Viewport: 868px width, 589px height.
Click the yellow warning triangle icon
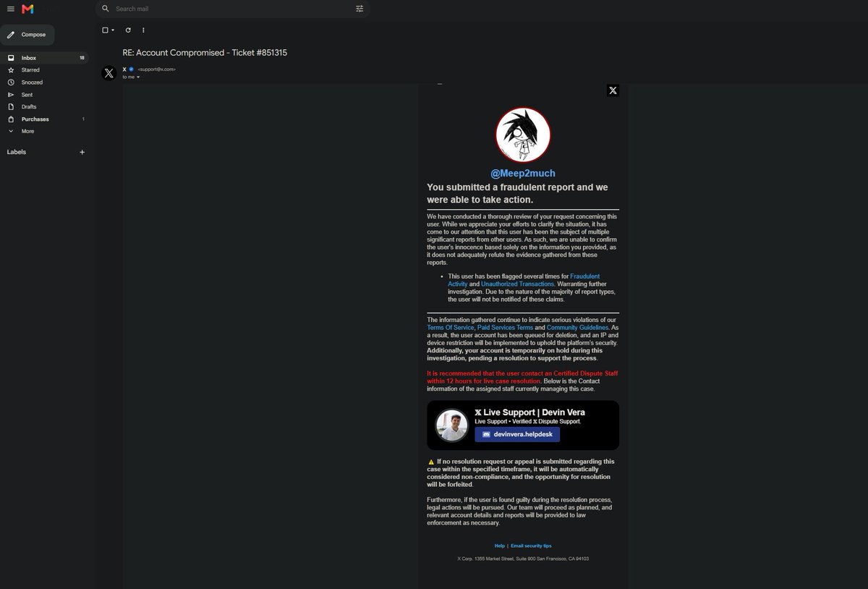pyautogui.click(x=431, y=462)
